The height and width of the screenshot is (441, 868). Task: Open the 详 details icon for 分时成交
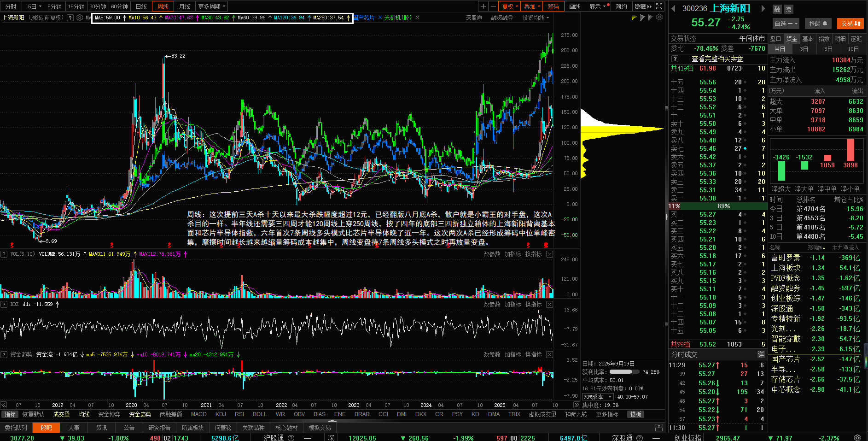[761, 354]
